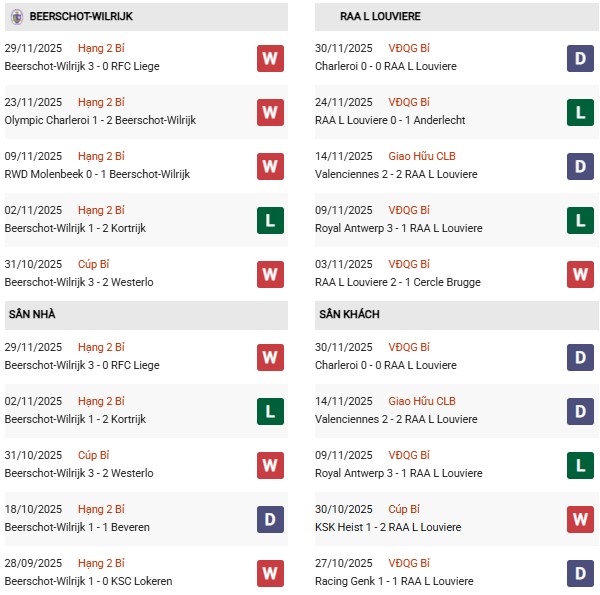Image resolution: width=600 pixels, height=595 pixels.
Task: Select the W badge for KSK Heist match
Action: [x=580, y=519]
